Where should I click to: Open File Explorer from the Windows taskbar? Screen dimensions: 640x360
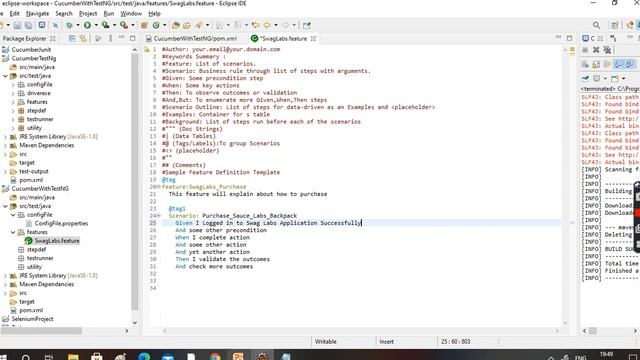[73, 356]
